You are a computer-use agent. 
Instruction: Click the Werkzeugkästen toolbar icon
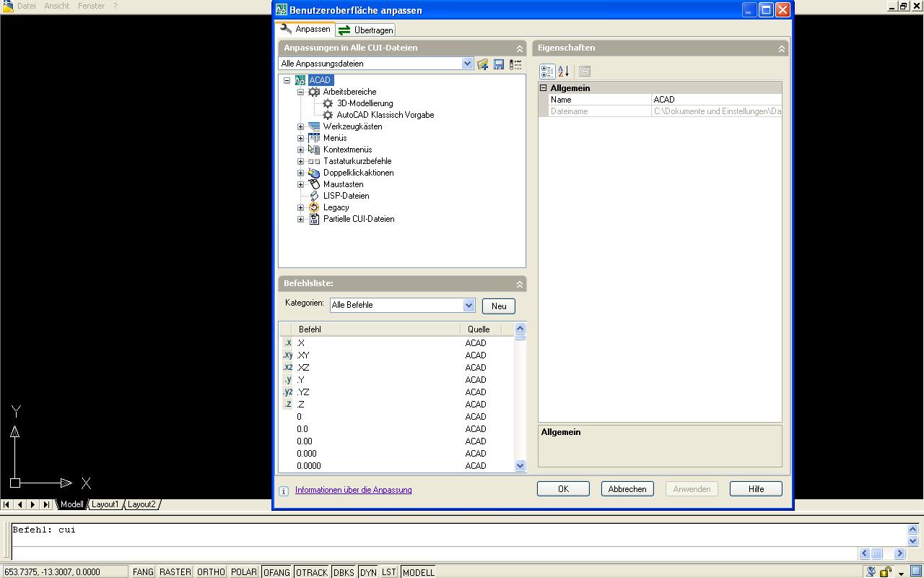click(314, 126)
